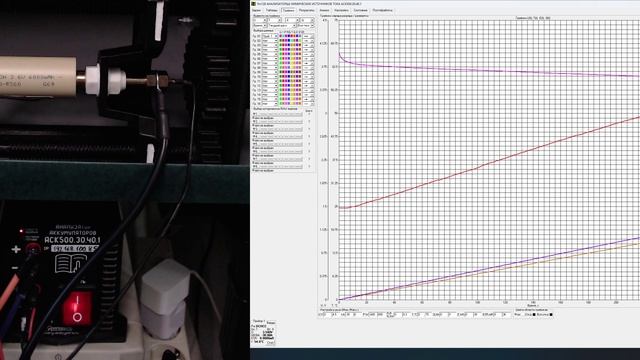Select the Прибор 1 tab at bottom left
The image size is (640, 360).
pyautogui.click(x=259, y=321)
